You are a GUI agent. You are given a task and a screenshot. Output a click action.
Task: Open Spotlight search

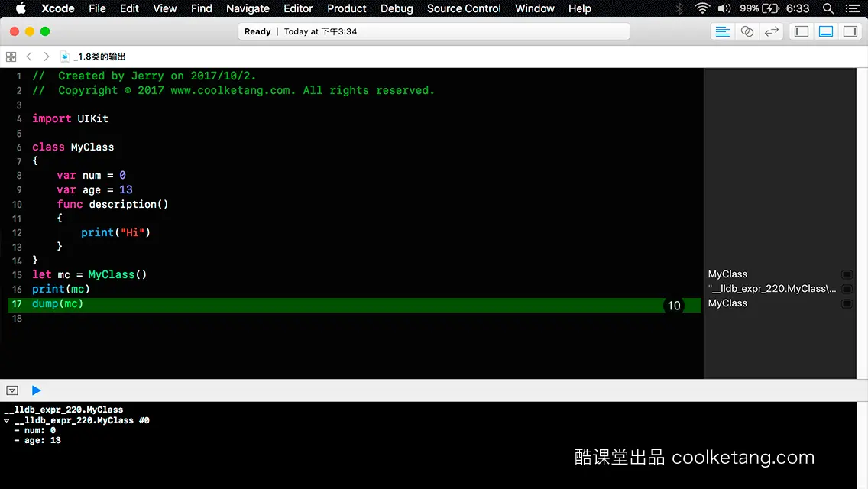pyautogui.click(x=828, y=8)
